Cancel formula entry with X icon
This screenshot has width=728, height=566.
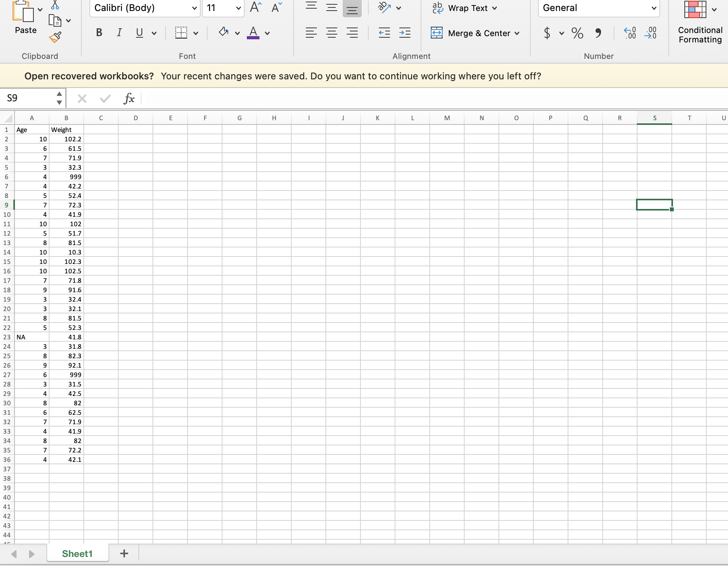pyautogui.click(x=82, y=99)
